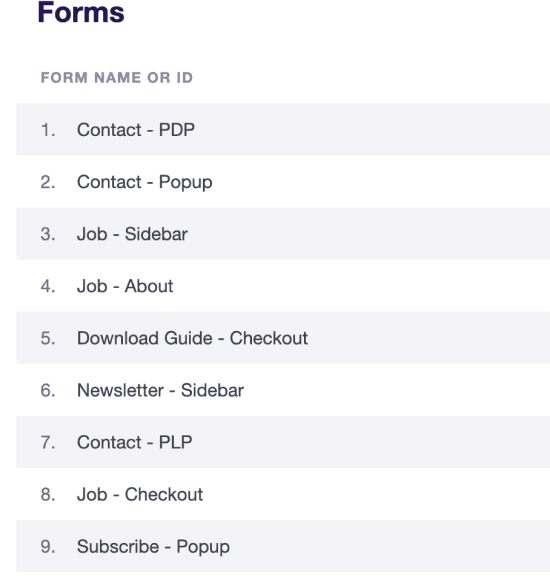Open the Subscribe - Popup form entry

283,546
